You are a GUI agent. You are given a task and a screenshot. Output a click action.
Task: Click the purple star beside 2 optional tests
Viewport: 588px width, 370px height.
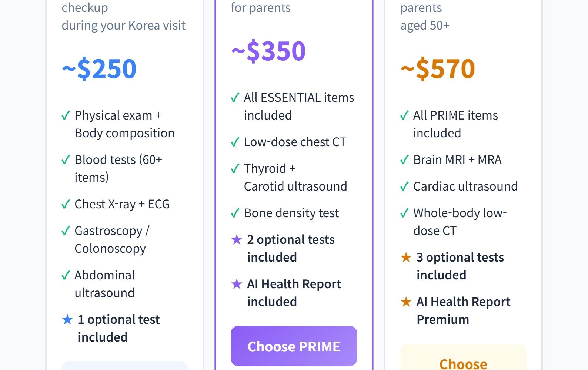[237, 240]
